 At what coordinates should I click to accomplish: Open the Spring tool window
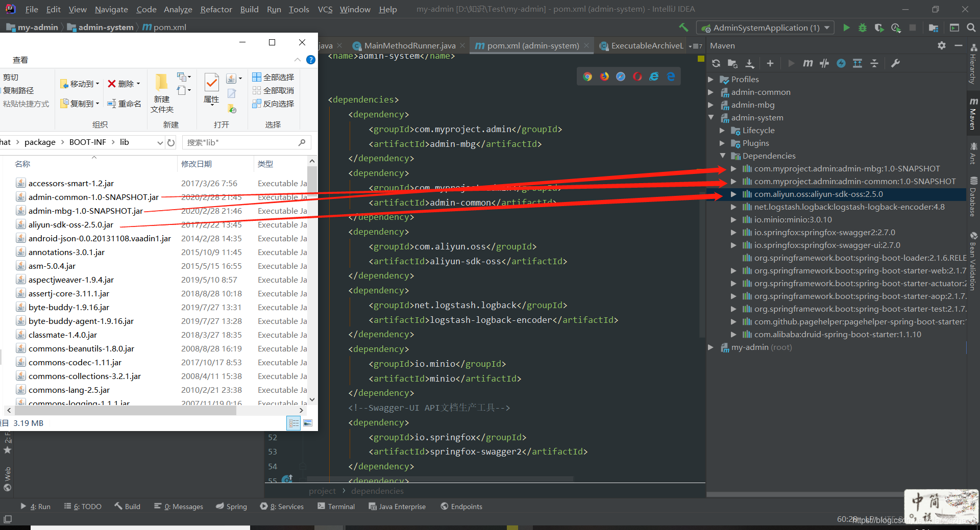coord(231,507)
